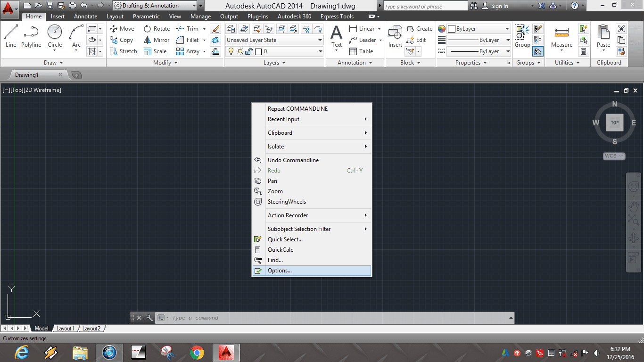The image size is (644, 362).
Task: Switch to the Parametric ribbon tab
Action: click(146, 16)
